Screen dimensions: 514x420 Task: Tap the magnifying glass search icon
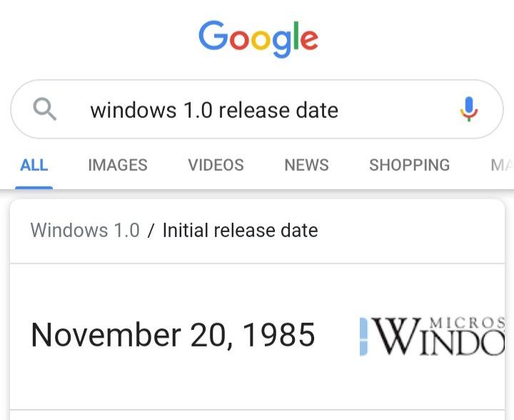click(x=45, y=109)
